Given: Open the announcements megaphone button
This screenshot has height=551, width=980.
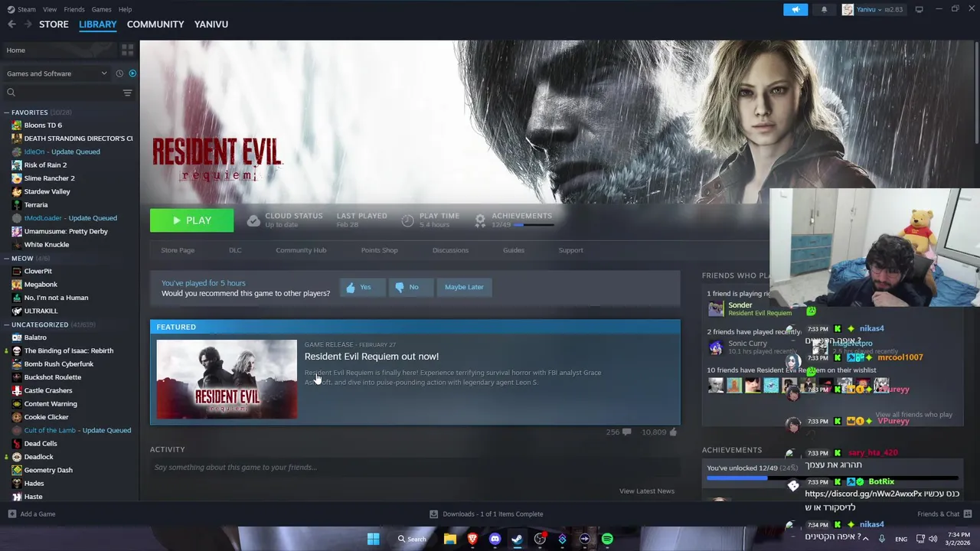Looking at the screenshot, I should pyautogui.click(x=795, y=9).
